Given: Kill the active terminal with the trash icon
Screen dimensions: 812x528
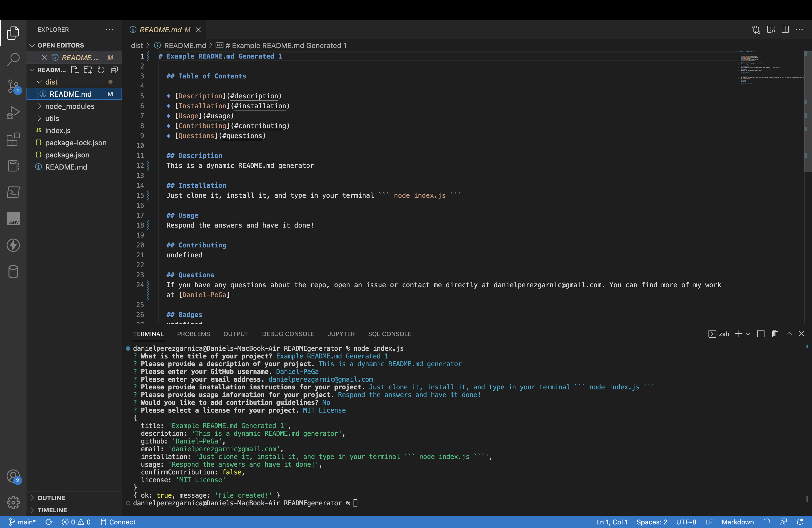Looking at the screenshot, I should [774, 334].
